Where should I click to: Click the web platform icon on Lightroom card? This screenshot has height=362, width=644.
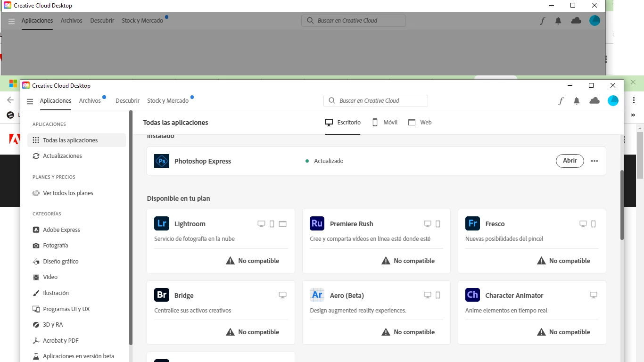pyautogui.click(x=282, y=224)
